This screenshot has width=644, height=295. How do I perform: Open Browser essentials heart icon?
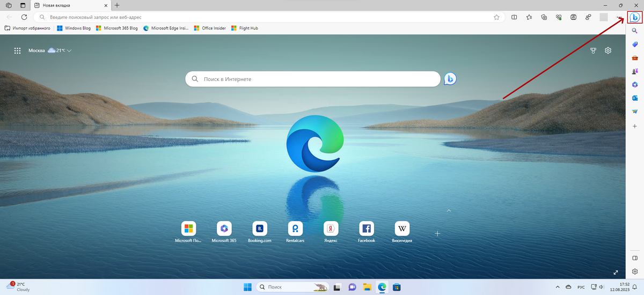pyautogui.click(x=559, y=17)
